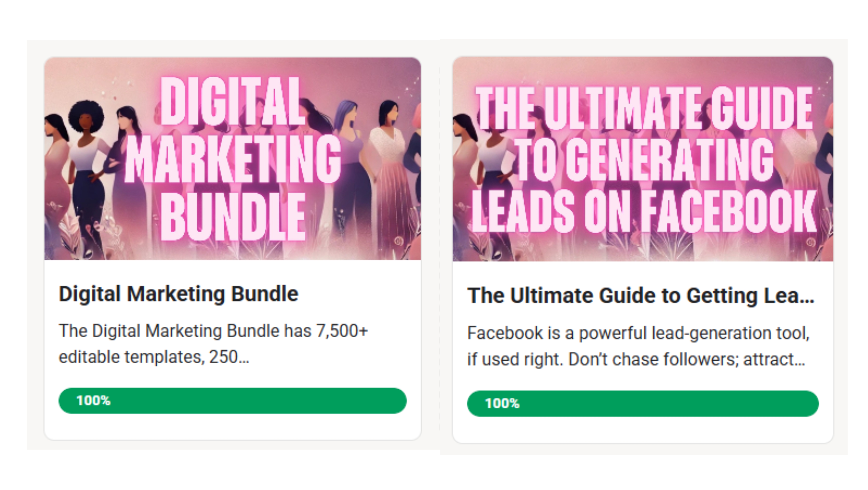Click the "DIGITAL" word in the banner
The image size is (868, 490).
click(233, 101)
